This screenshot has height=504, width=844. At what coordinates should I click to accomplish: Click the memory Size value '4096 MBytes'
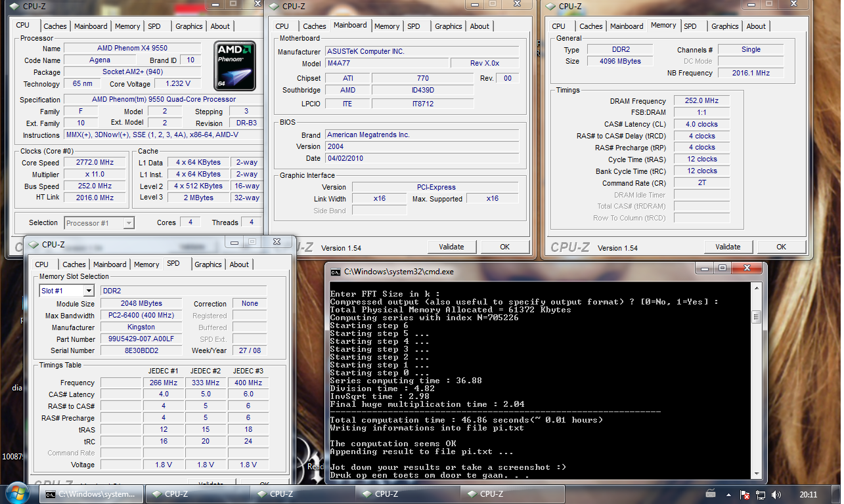(619, 62)
